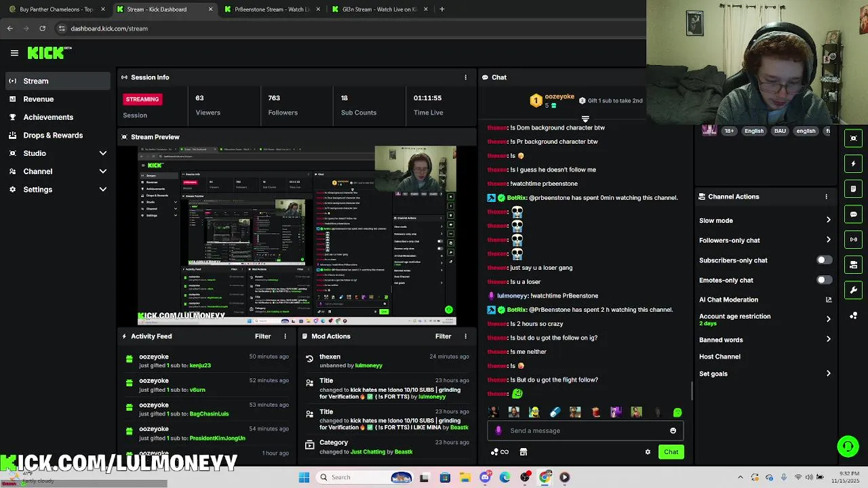Click the purple microphone icon in message box
Viewport: 868px width, 488px height.
(498, 430)
